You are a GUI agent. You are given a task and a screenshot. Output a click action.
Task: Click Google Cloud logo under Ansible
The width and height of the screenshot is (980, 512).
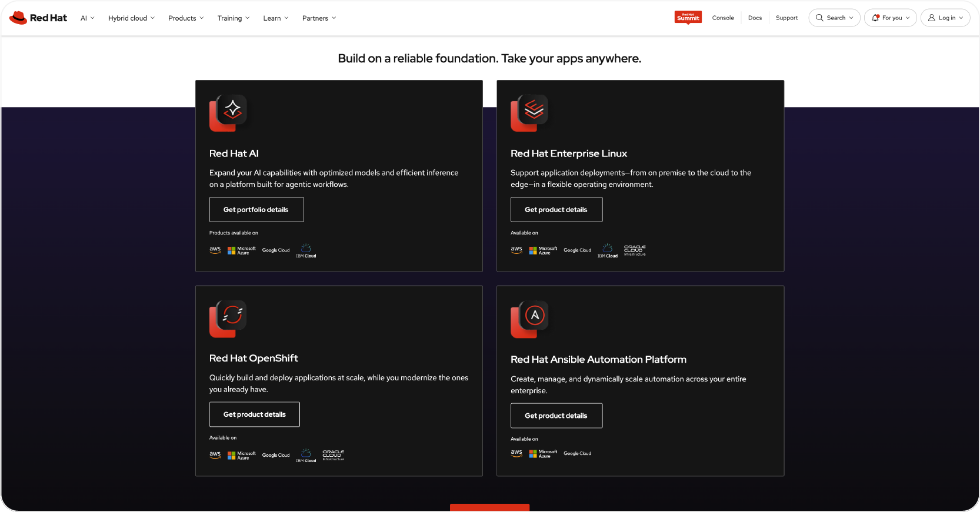click(578, 454)
